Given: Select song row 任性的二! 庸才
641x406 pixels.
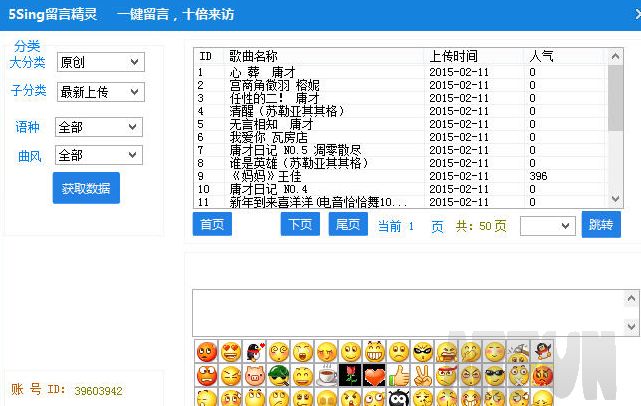Looking at the screenshot, I should point(400,99).
